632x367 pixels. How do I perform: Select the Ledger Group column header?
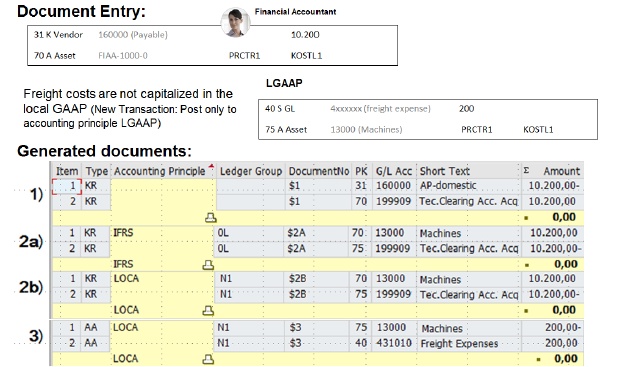[251, 171]
